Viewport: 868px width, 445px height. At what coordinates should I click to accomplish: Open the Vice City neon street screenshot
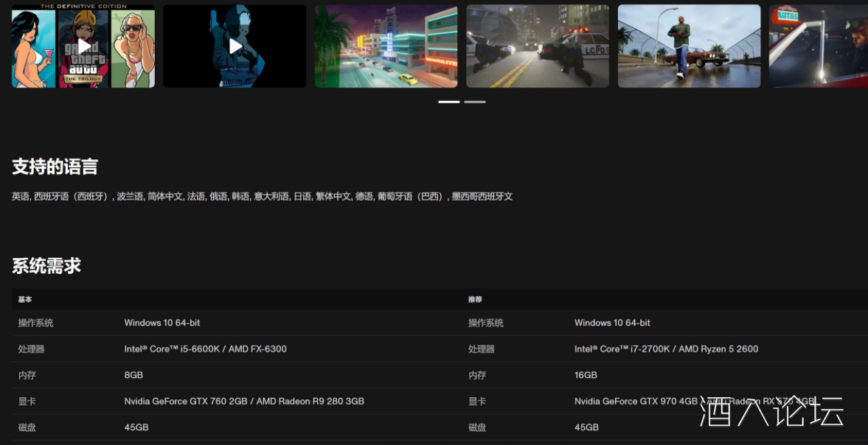pos(386,46)
